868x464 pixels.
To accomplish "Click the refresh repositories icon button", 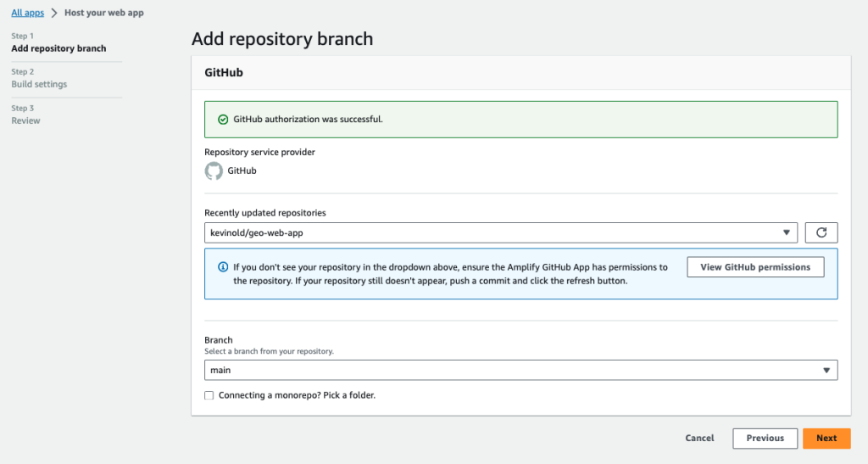I will (821, 232).
